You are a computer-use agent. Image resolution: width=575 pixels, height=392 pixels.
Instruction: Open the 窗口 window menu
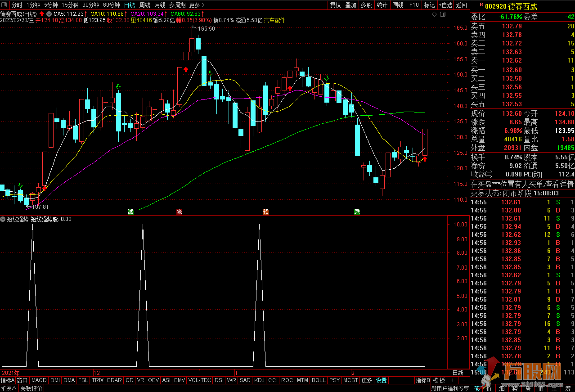[x=22, y=380]
